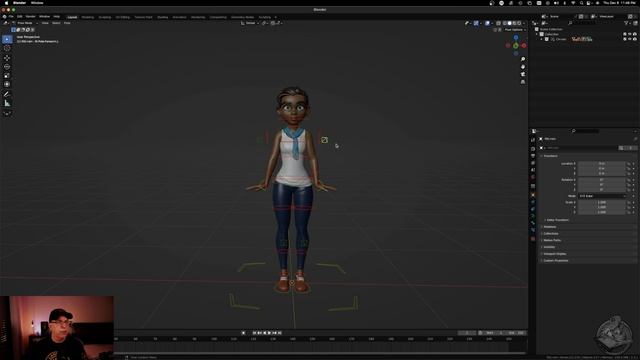Screen dimensions: 640x360
Task: Switch to the Modeling workspace tab
Action: (x=88, y=17)
